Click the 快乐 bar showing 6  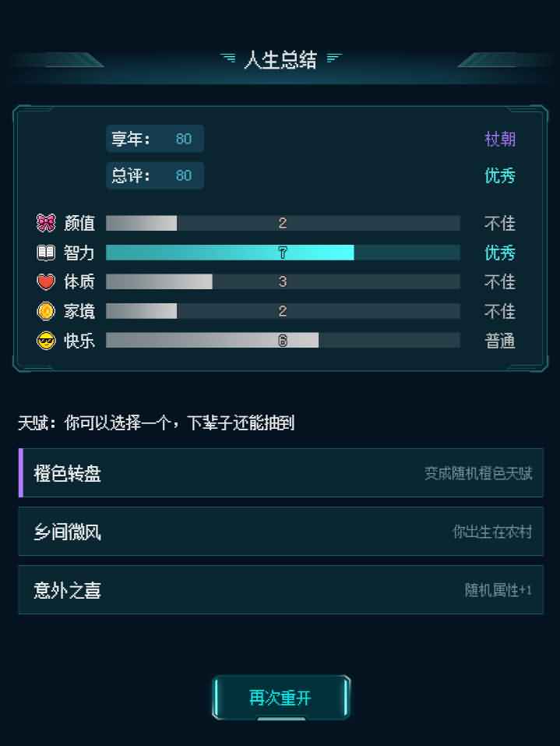pyautogui.click(x=283, y=340)
